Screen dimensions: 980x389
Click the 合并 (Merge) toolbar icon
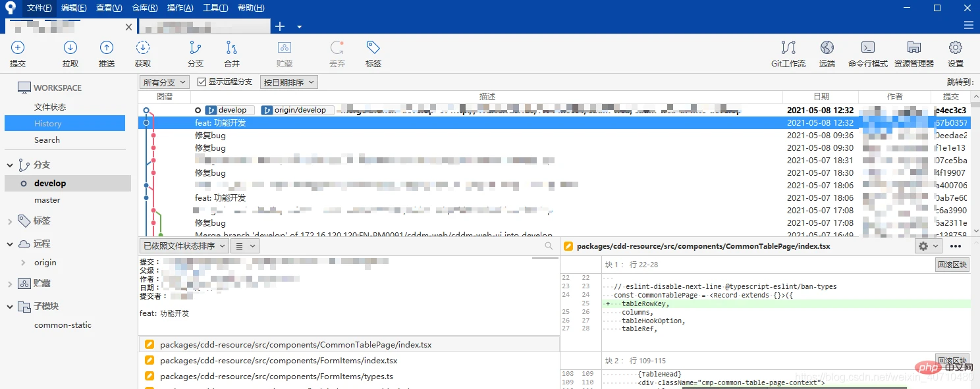(x=231, y=48)
